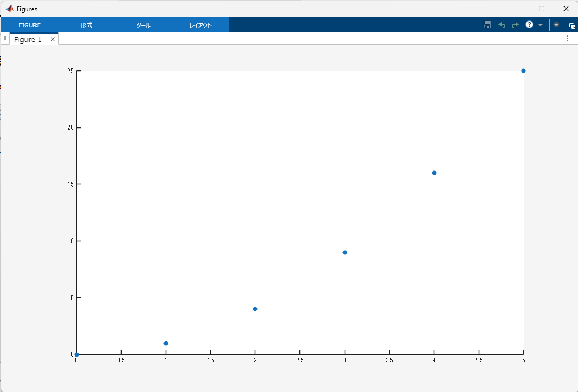
Task: Collapse the ribbon with the minimize arrow
Action: pyautogui.click(x=555, y=25)
